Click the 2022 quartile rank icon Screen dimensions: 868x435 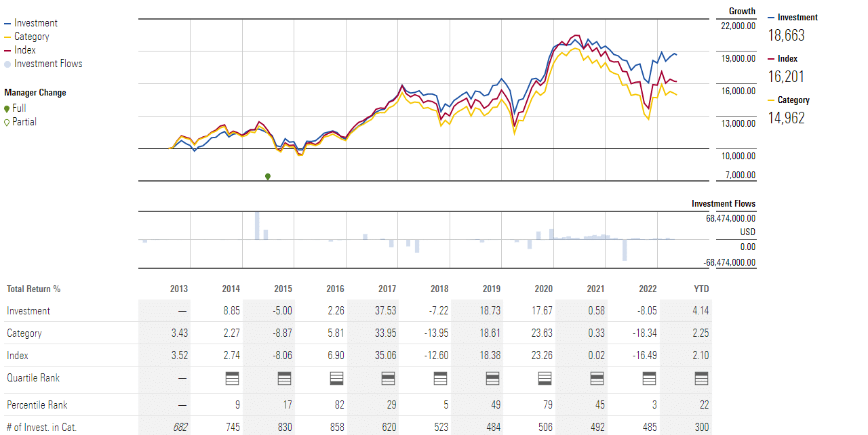(648, 378)
